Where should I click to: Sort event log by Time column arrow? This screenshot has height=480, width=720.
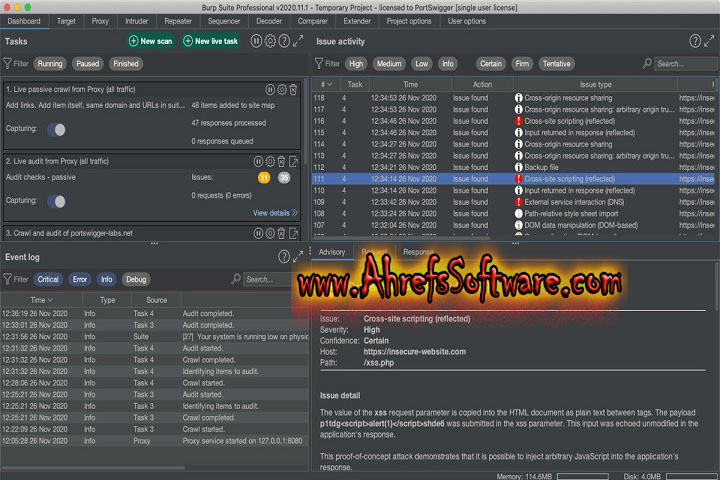pos(50,300)
